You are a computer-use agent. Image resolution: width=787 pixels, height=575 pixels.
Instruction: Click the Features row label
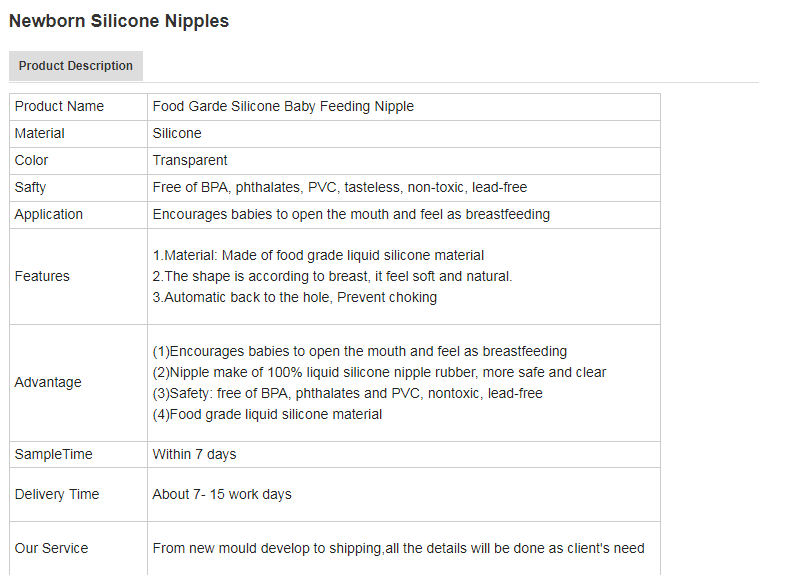[x=42, y=277]
